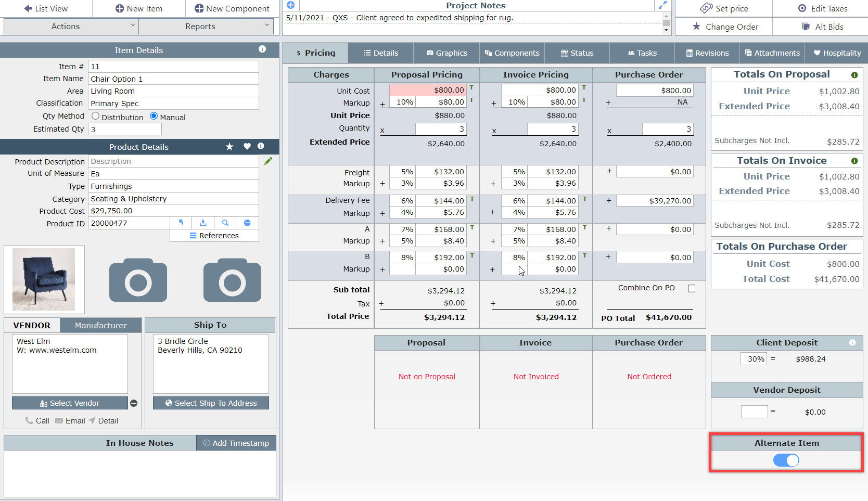The image size is (868, 501).
Task: Create a New Item
Action: [x=138, y=8]
